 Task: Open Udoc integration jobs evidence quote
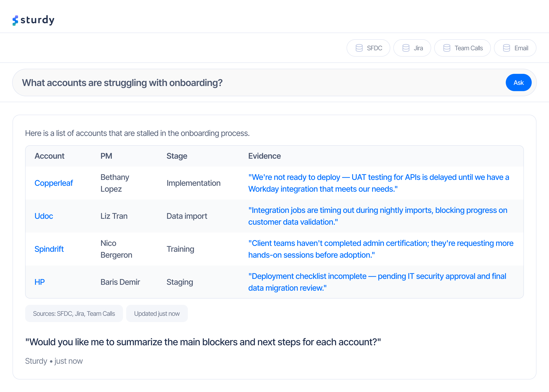[377, 216]
